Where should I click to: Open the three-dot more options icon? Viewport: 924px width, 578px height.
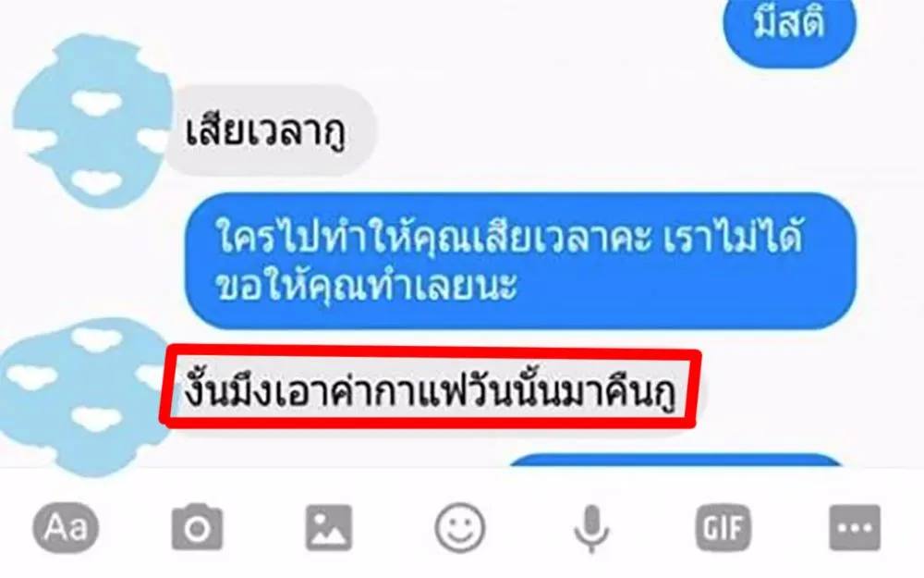coord(855,527)
